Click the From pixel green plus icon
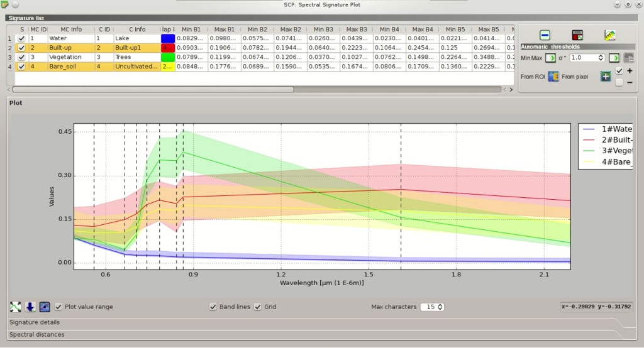 (x=606, y=77)
